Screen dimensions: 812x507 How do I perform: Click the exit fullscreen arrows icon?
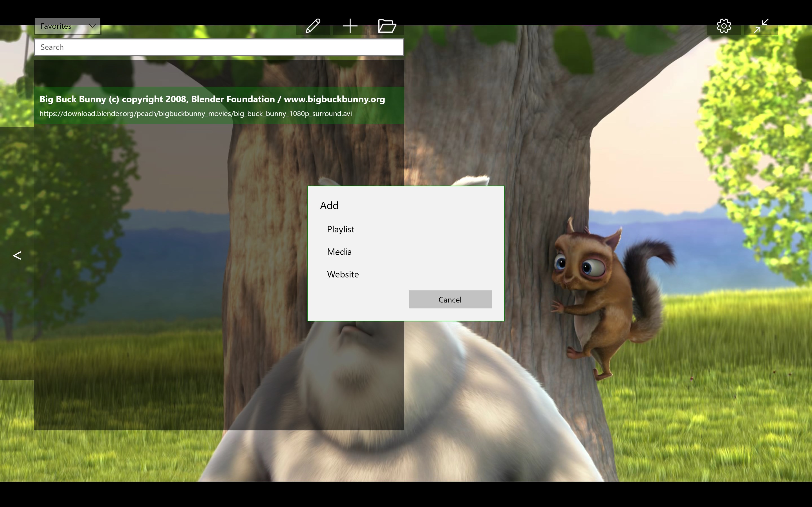pos(761,26)
